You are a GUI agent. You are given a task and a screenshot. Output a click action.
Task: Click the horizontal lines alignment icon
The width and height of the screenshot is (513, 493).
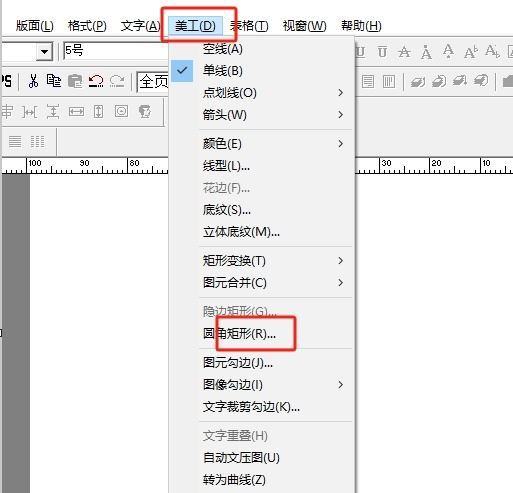15,142
